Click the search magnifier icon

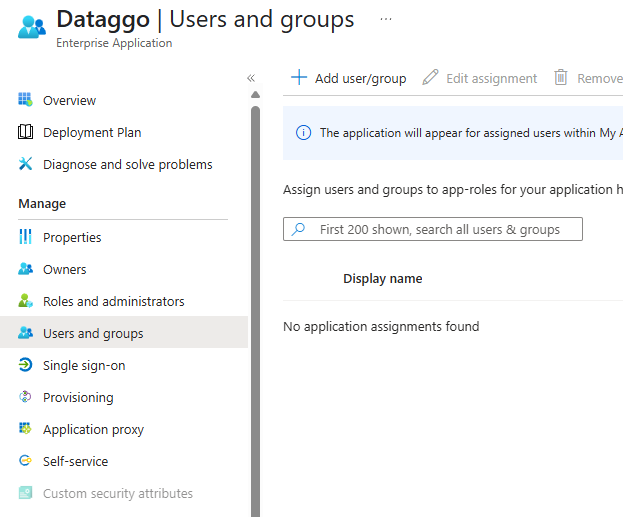(x=298, y=229)
